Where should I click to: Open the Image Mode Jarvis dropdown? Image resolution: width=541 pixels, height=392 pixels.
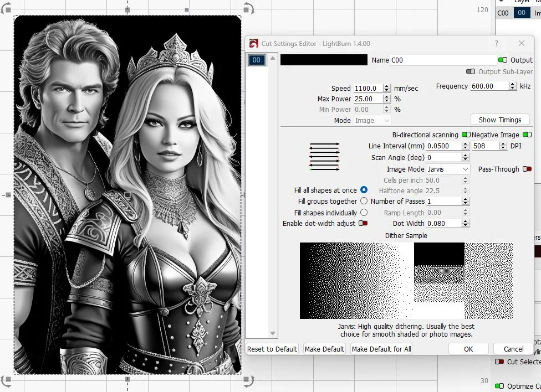(448, 169)
